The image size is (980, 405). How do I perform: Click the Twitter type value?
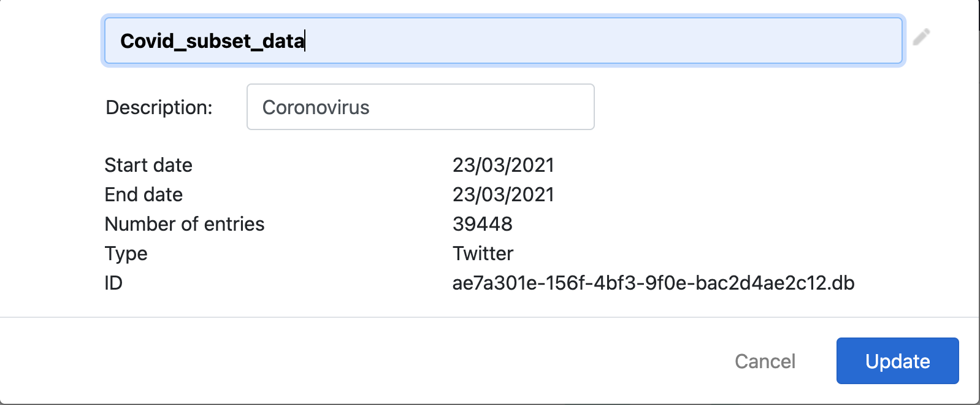[x=483, y=253]
